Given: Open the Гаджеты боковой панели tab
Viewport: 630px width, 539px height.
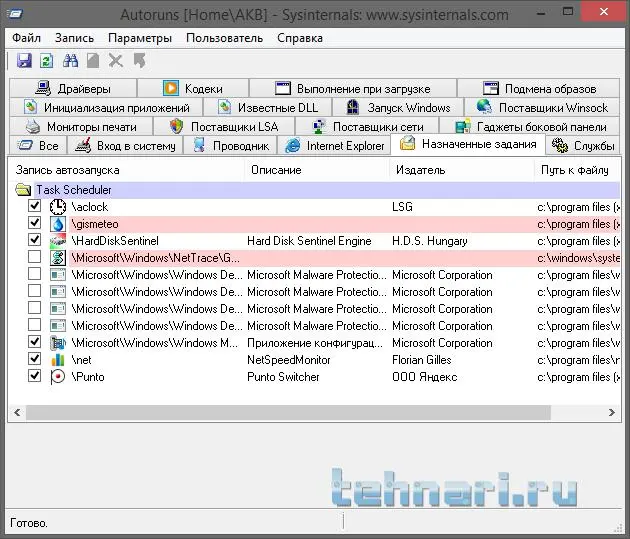Looking at the screenshot, I should click(x=530, y=127).
